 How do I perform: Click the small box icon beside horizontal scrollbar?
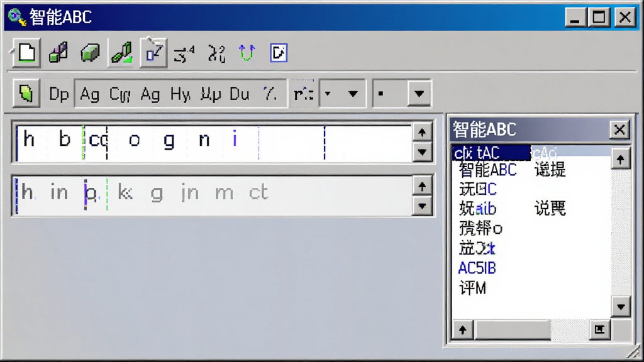599,329
